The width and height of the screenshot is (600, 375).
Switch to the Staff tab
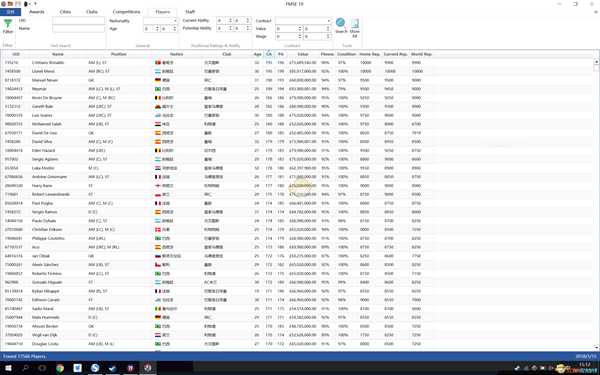(x=190, y=12)
